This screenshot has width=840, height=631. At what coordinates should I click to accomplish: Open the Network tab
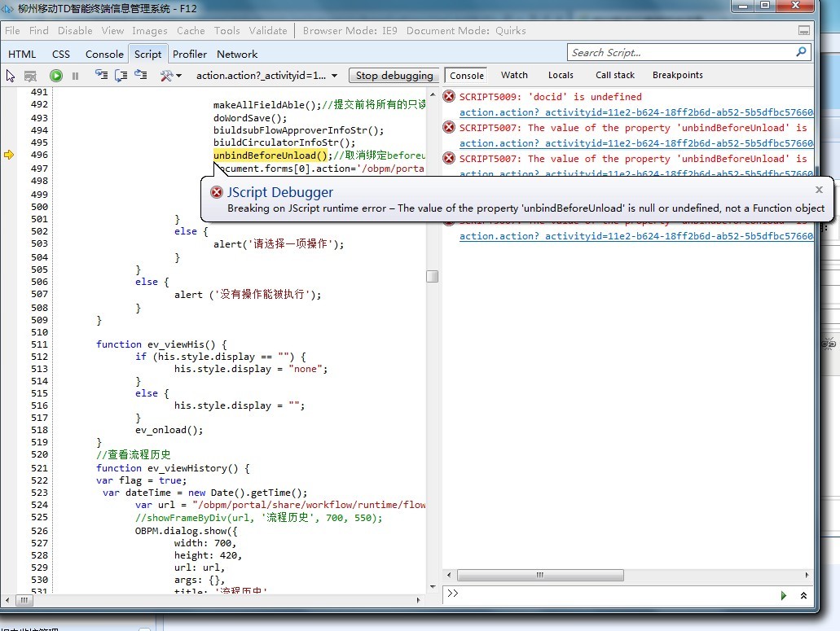237,54
